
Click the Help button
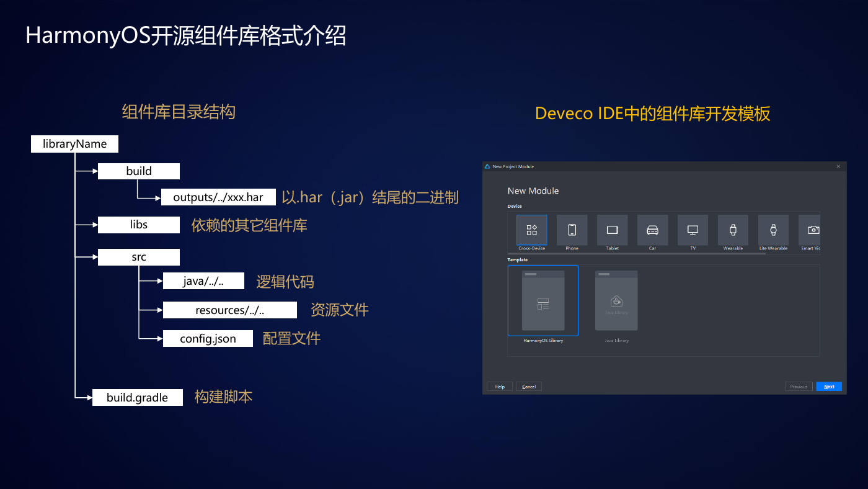tap(500, 387)
